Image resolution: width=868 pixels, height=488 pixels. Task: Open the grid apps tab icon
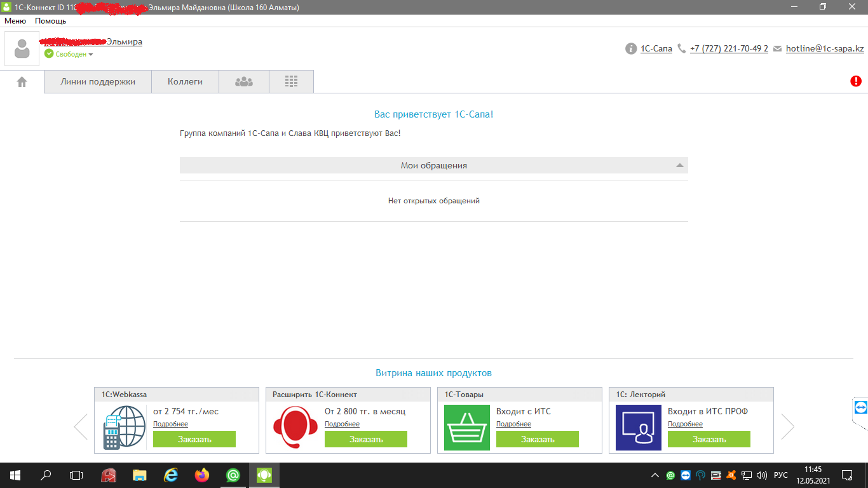click(x=291, y=81)
